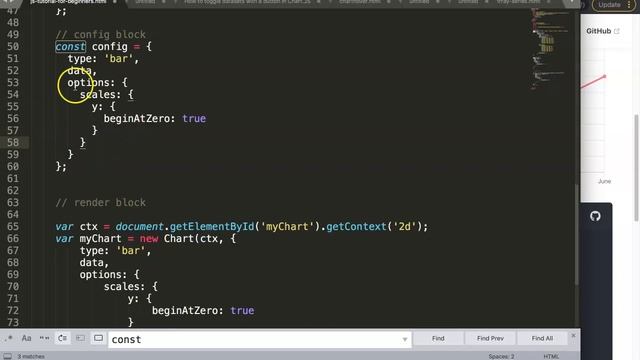Click 'Chart(ctx, {' on line 66
Viewport: 640px width, 360px height.
click(x=200, y=239)
